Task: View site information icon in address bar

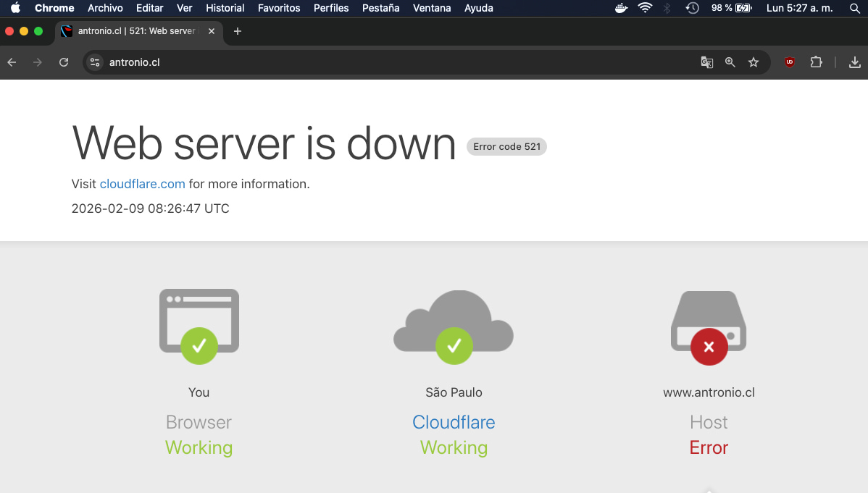Action: [x=95, y=62]
